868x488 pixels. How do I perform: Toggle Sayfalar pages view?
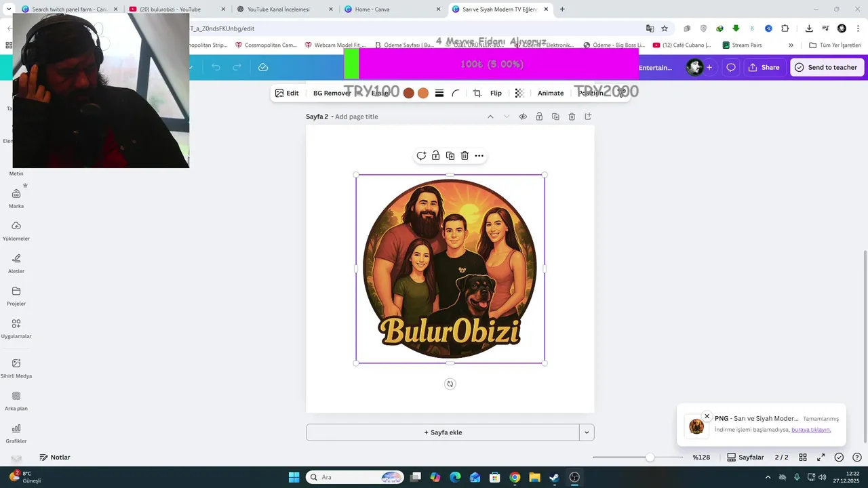[745, 457]
